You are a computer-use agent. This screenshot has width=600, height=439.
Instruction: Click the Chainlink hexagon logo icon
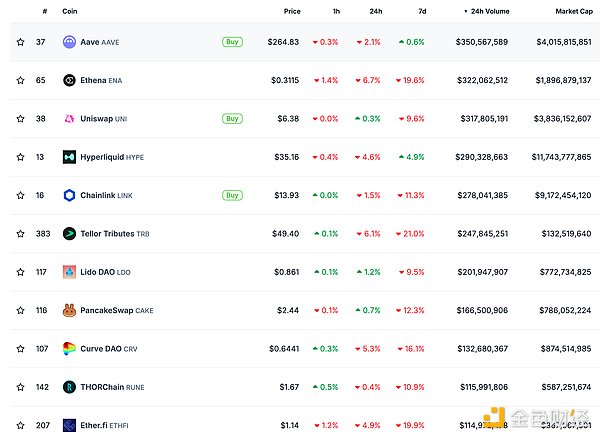70,195
